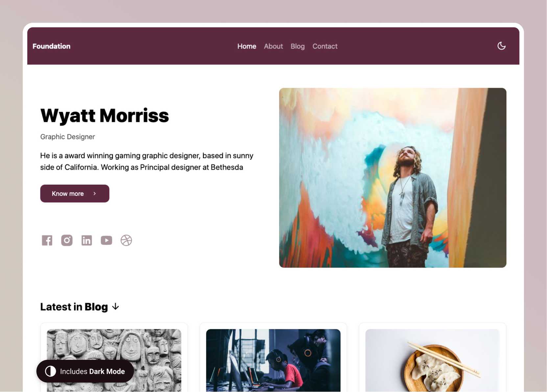Click the Know more button
Image resolution: width=547 pixels, height=392 pixels.
click(x=75, y=194)
